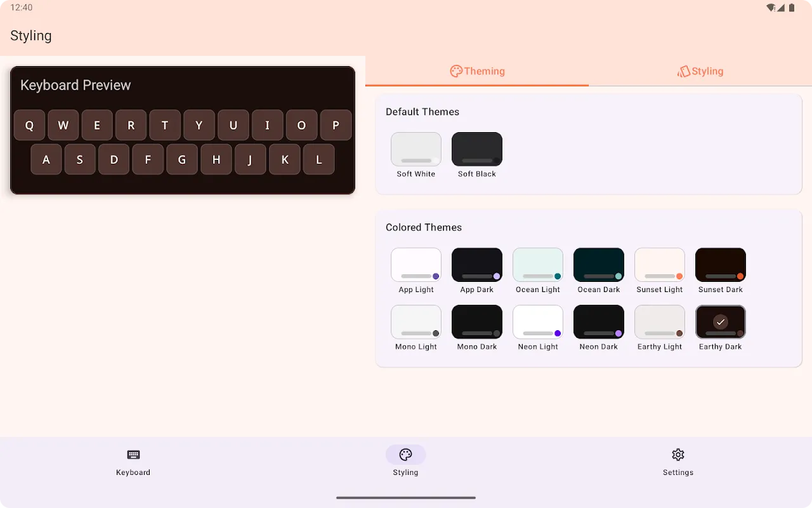
Task: Switch to the Theming tab
Action: click(477, 71)
